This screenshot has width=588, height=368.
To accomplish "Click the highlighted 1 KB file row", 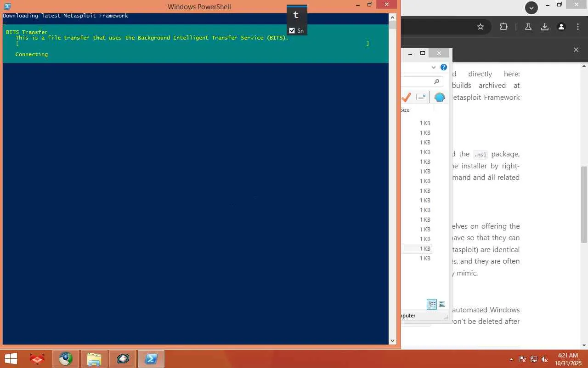I will [418, 249].
